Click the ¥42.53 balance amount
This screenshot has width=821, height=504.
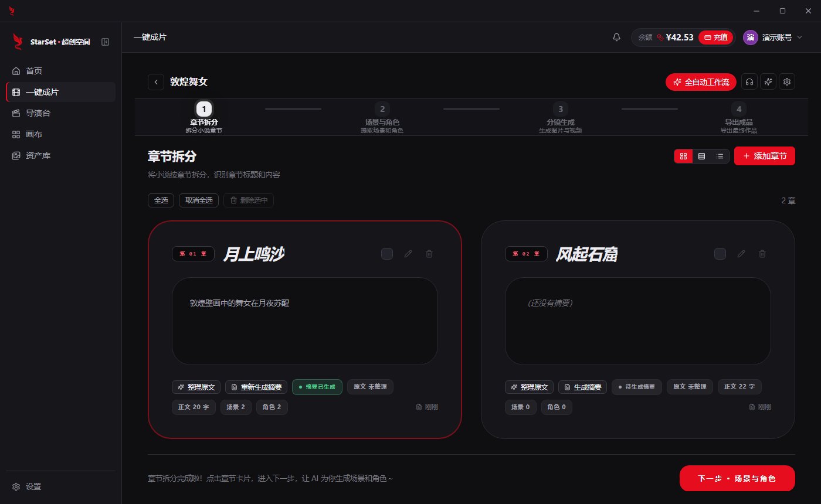(680, 38)
